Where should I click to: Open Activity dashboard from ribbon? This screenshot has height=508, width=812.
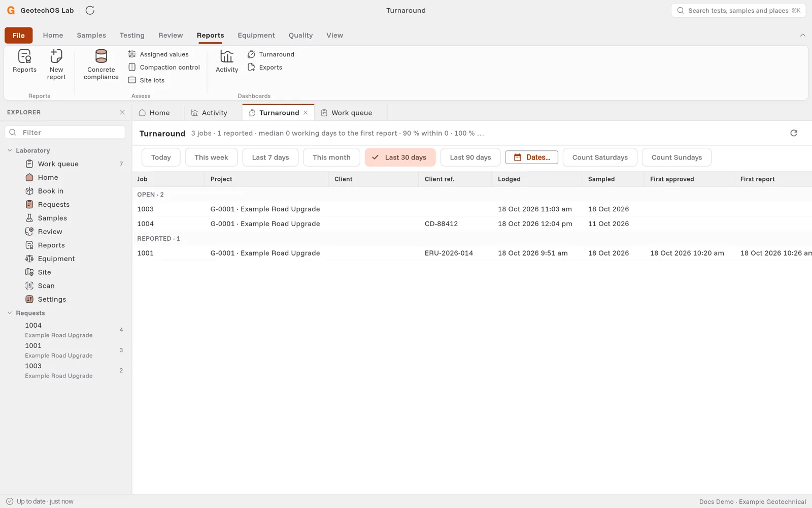(x=227, y=61)
